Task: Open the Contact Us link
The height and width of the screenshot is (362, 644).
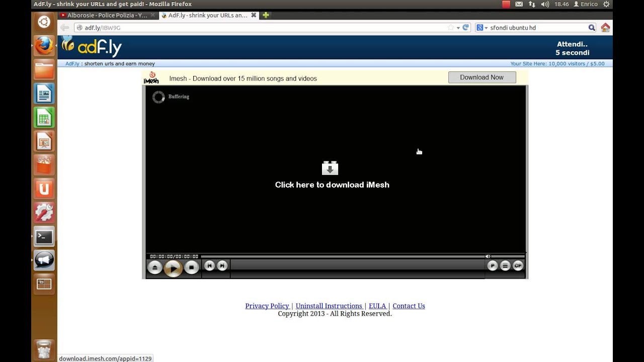Action: pos(409,306)
